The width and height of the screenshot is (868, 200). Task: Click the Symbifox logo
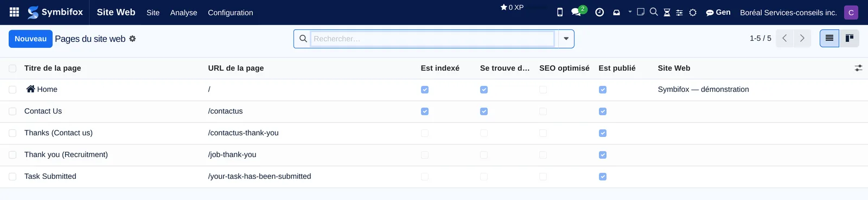coord(55,12)
